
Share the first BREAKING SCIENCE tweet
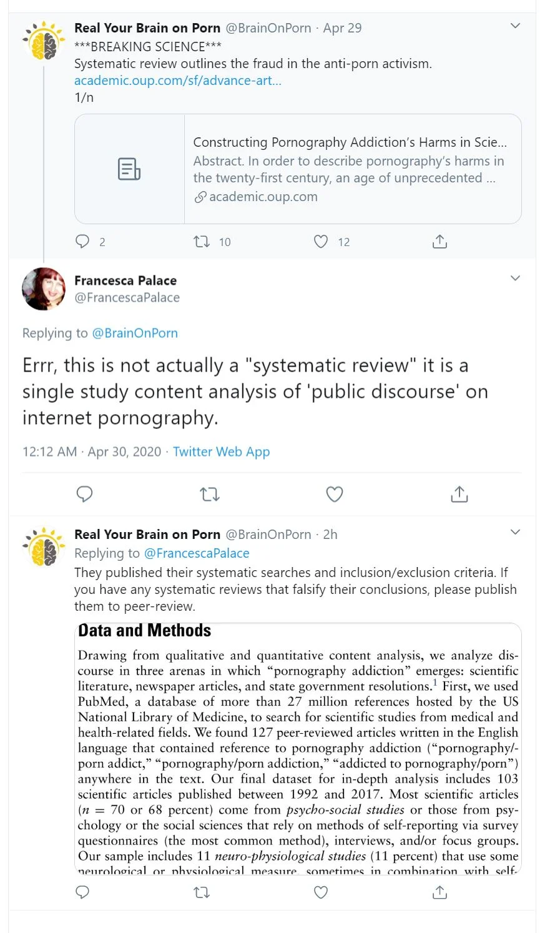tap(440, 242)
